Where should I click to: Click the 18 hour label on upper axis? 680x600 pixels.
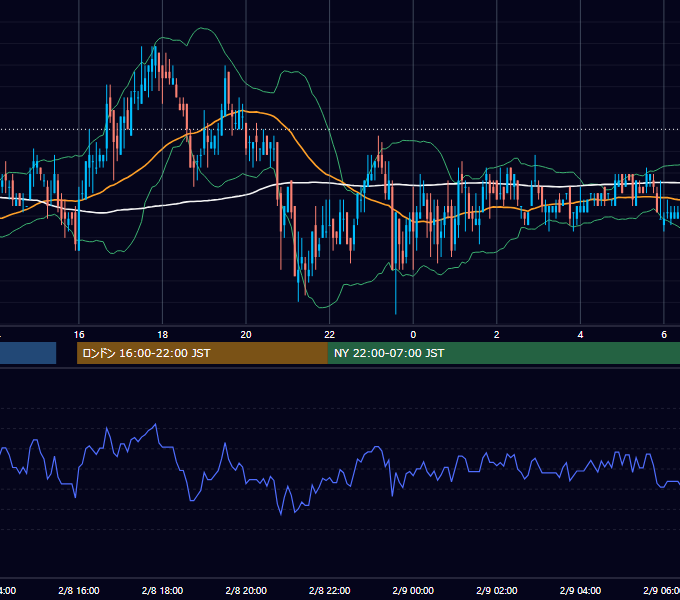pyautogui.click(x=162, y=335)
